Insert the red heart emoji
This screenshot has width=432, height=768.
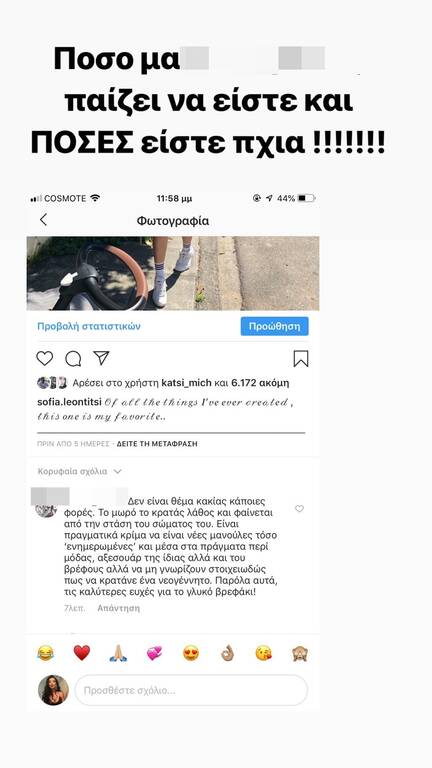pyautogui.click(x=82, y=652)
